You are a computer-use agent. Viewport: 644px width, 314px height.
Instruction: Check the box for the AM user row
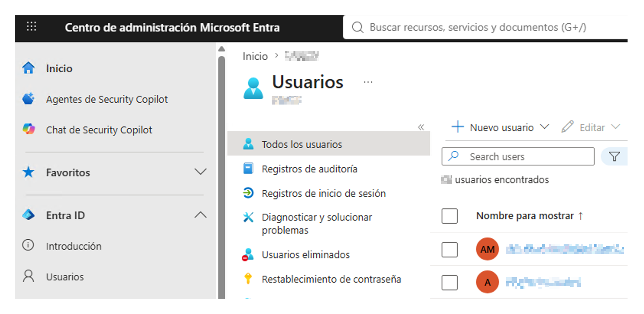450,250
